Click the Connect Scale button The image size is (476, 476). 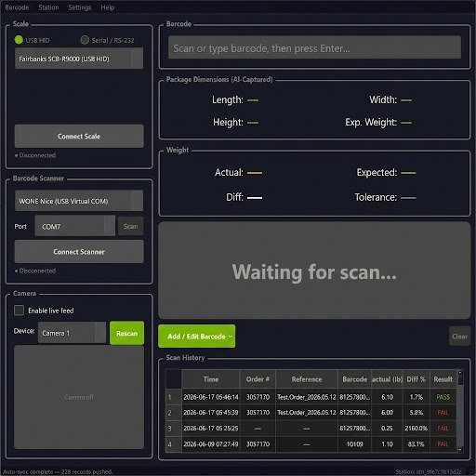coord(79,136)
